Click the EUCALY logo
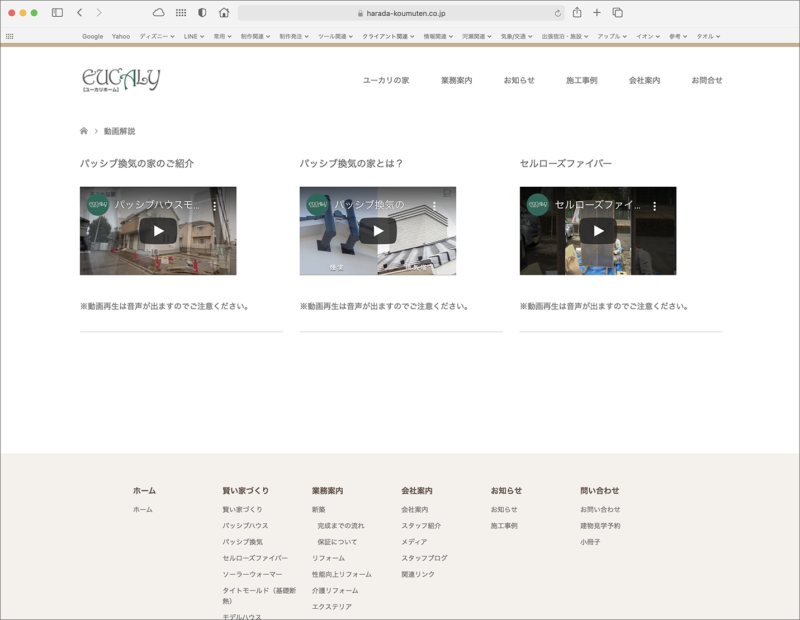Screen dimensions: 800x620 click(121, 80)
